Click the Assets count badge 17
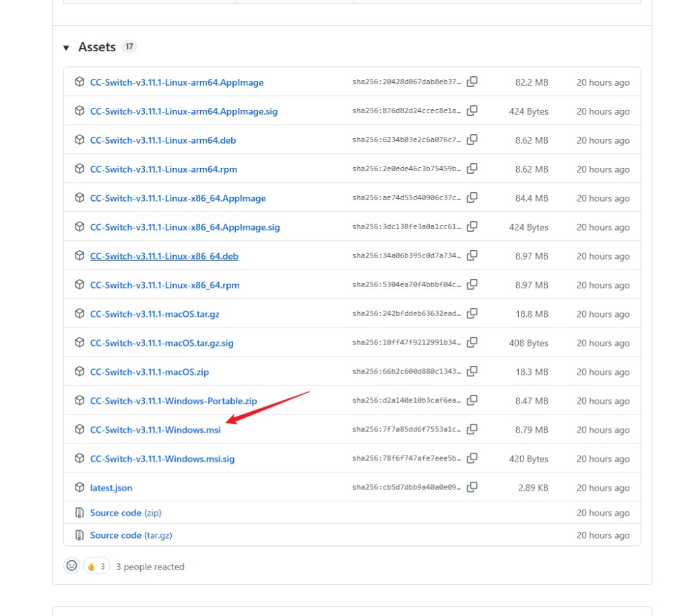 click(x=129, y=47)
